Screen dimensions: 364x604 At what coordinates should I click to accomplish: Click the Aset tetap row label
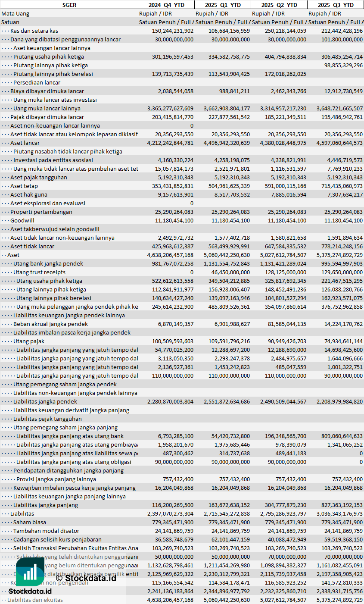point(24,186)
